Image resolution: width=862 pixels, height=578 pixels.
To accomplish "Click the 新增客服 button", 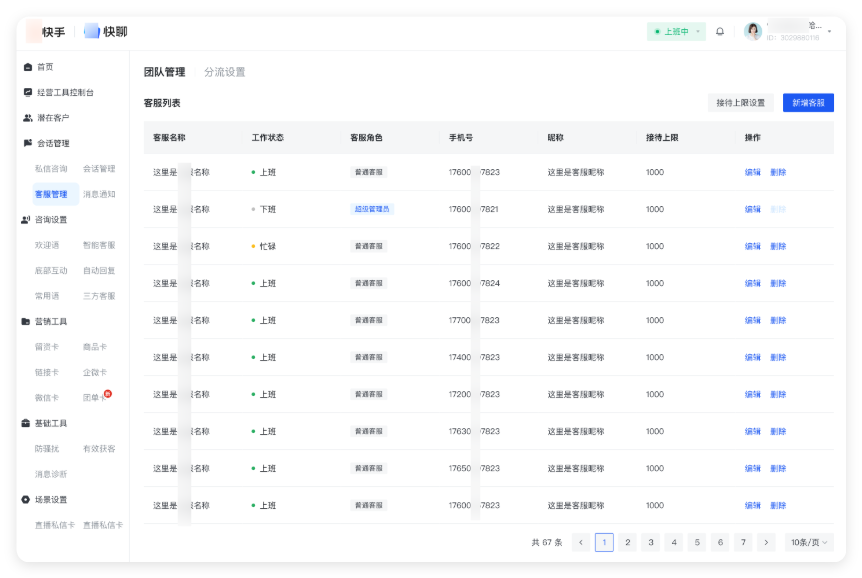I will (x=808, y=103).
